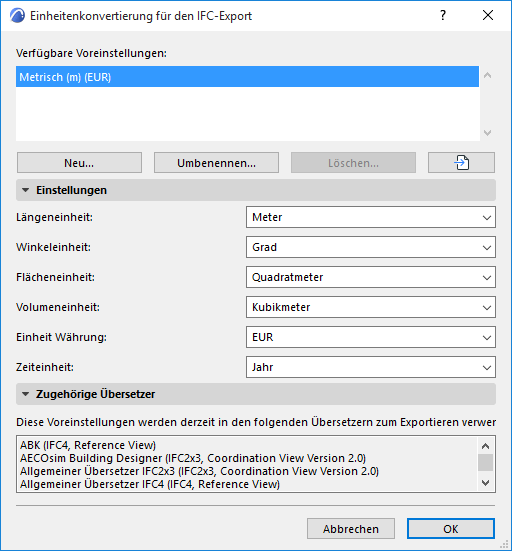Collapse the Zugehörige Übersetzer section
512x551 pixels.
click(x=25, y=394)
